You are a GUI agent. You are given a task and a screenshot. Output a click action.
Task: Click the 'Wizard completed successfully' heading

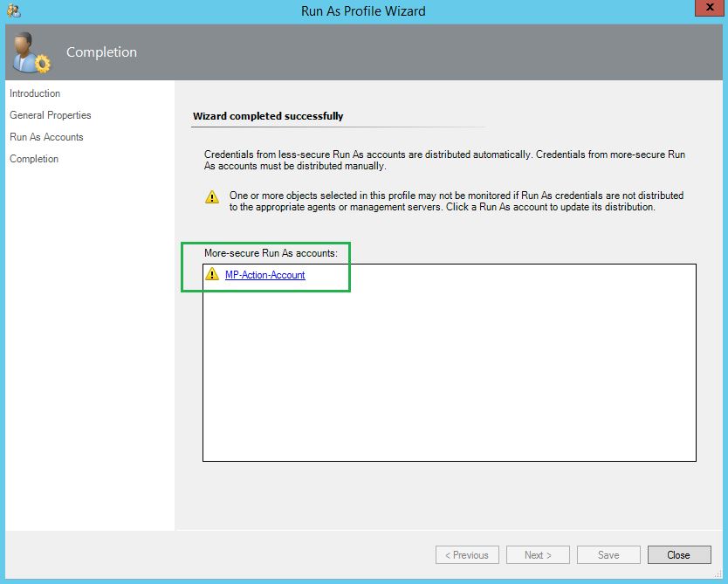(x=268, y=116)
